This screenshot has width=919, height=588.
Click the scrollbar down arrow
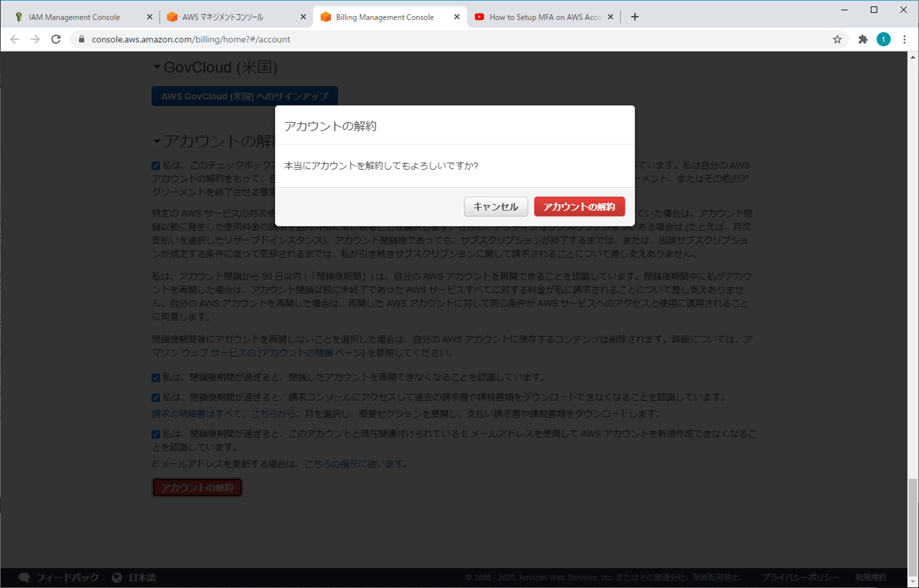(913, 582)
